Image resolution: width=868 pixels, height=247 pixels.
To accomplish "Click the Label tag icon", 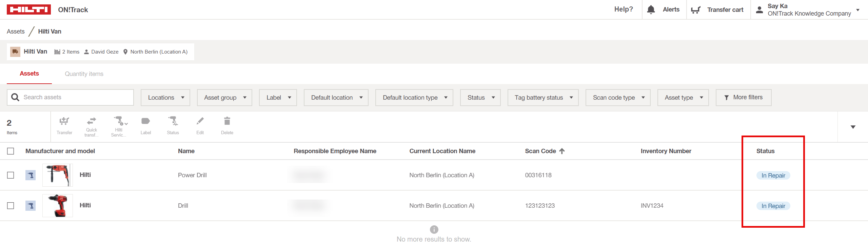I will point(145,121).
